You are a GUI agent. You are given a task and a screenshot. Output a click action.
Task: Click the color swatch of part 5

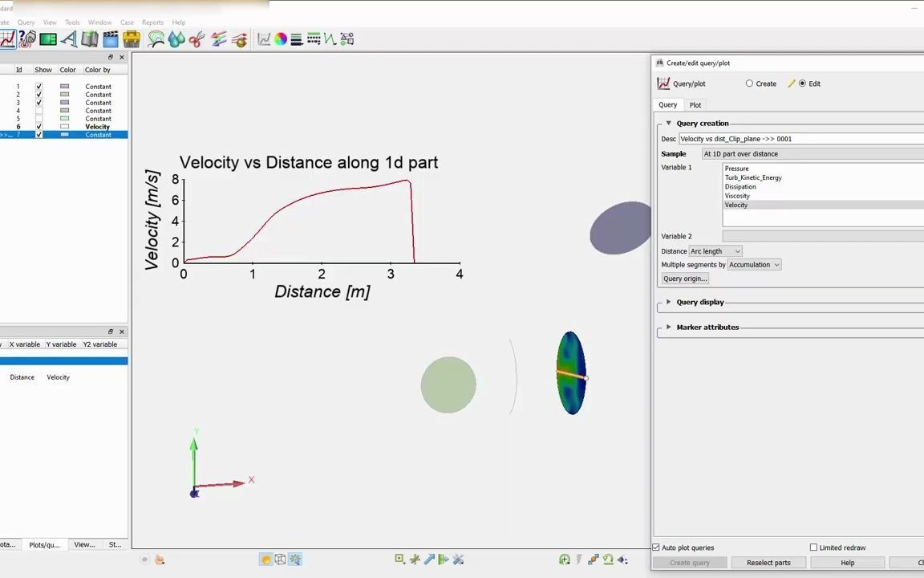(x=65, y=118)
